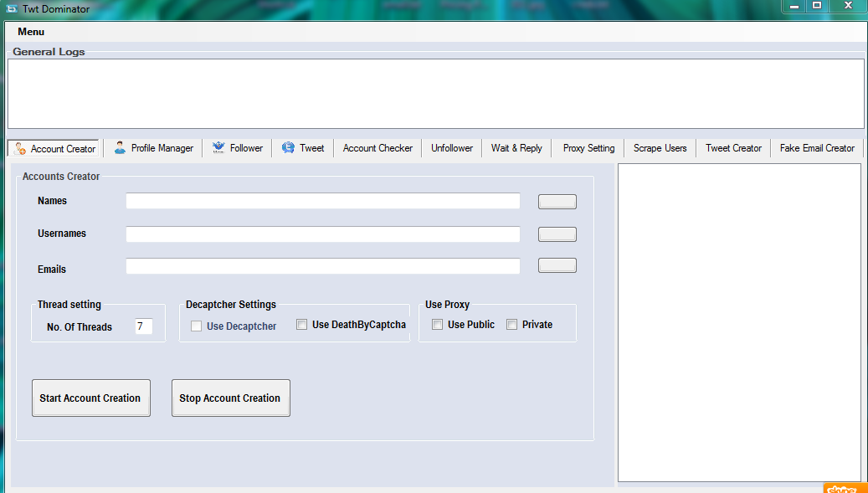Switch to the Proxy Setting tab
The height and width of the screenshot is (493, 868).
point(588,148)
